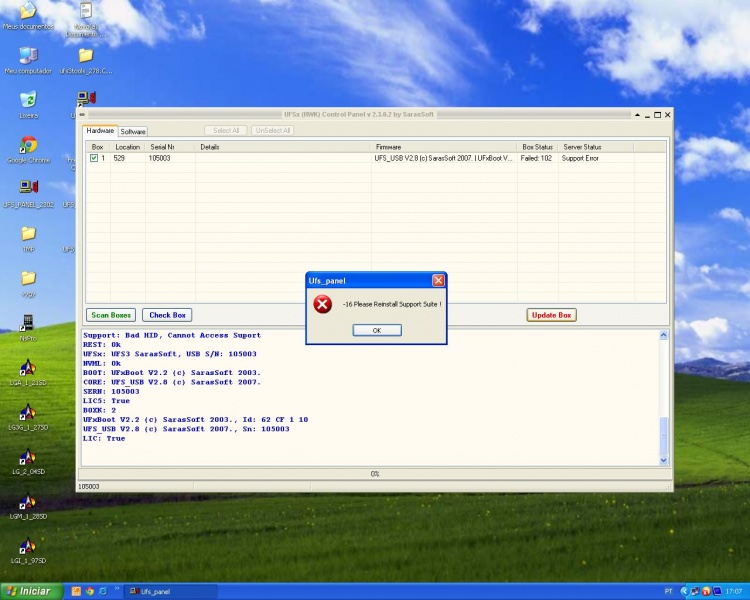This screenshot has width=750, height=600.
Task: Switch to the Software tab
Action: tap(133, 132)
